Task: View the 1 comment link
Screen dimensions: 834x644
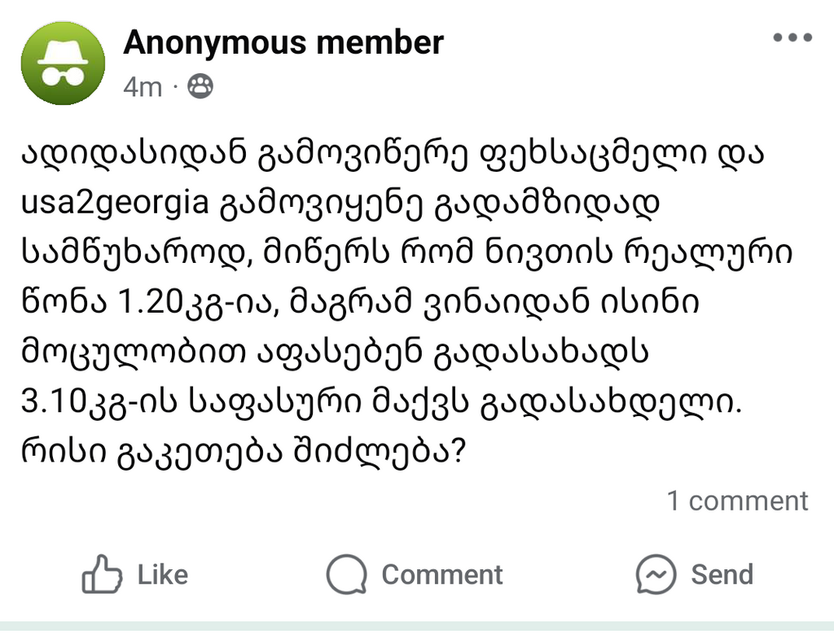Action: pyautogui.click(x=738, y=501)
